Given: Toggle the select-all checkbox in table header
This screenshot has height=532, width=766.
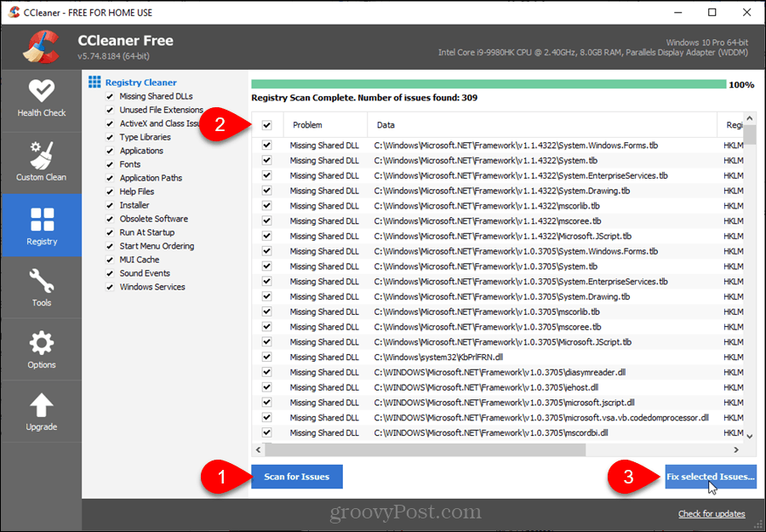Looking at the screenshot, I should coord(266,125).
